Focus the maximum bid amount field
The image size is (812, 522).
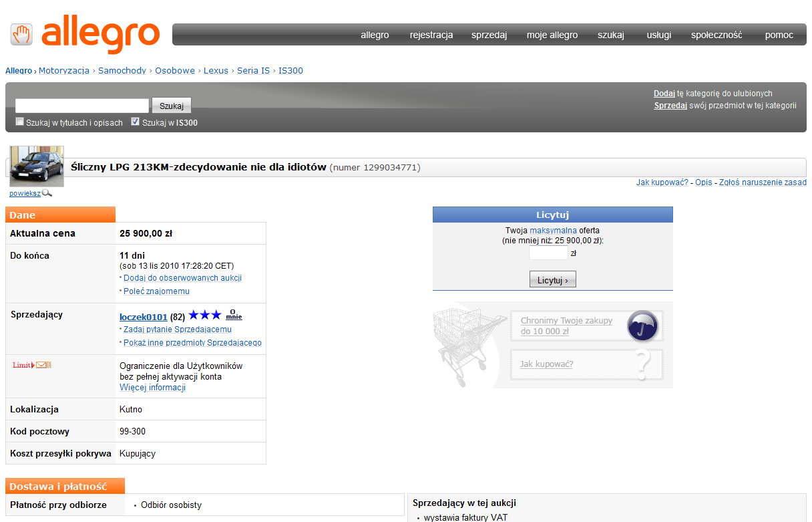(x=548, y=253)
